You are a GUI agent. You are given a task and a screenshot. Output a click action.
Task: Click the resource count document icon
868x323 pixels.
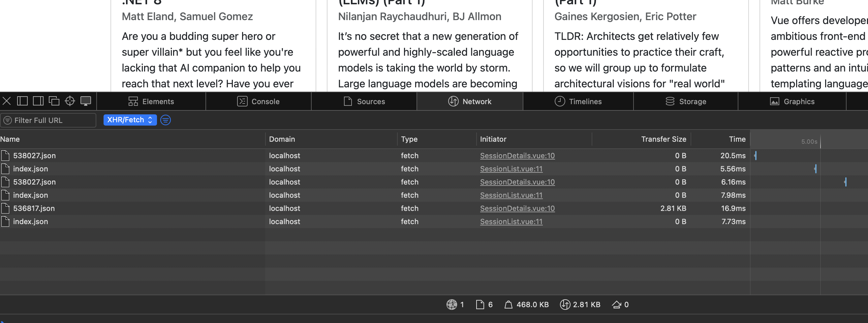pyautogui.click(x=480, y=305)
